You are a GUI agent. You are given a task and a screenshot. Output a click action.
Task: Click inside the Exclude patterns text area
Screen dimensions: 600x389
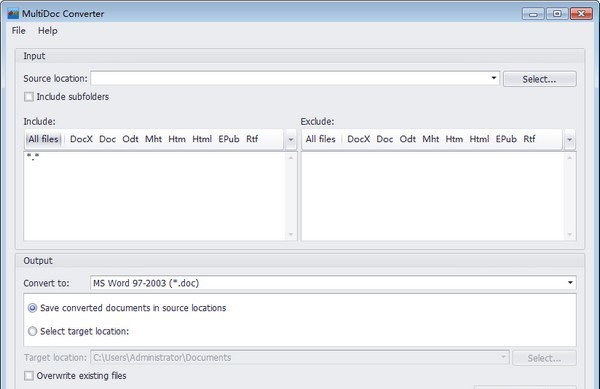tap(432, 196)
